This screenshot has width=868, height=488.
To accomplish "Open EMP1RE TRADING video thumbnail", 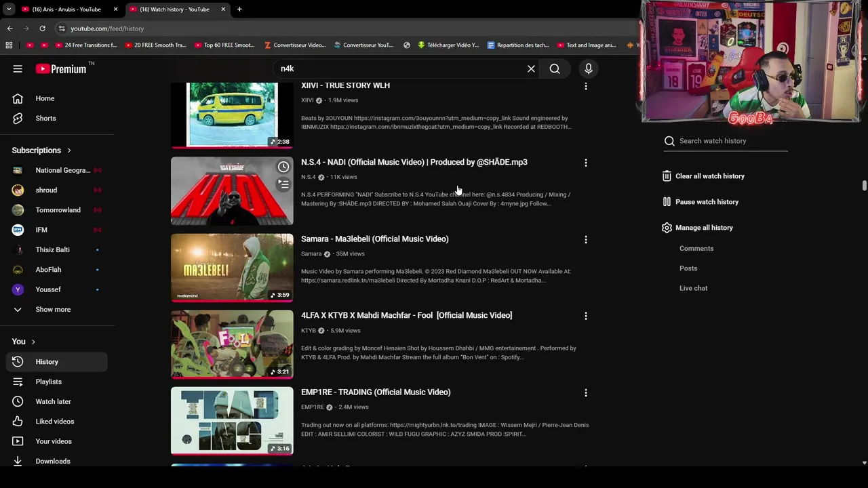I will (x=232, y=421).
